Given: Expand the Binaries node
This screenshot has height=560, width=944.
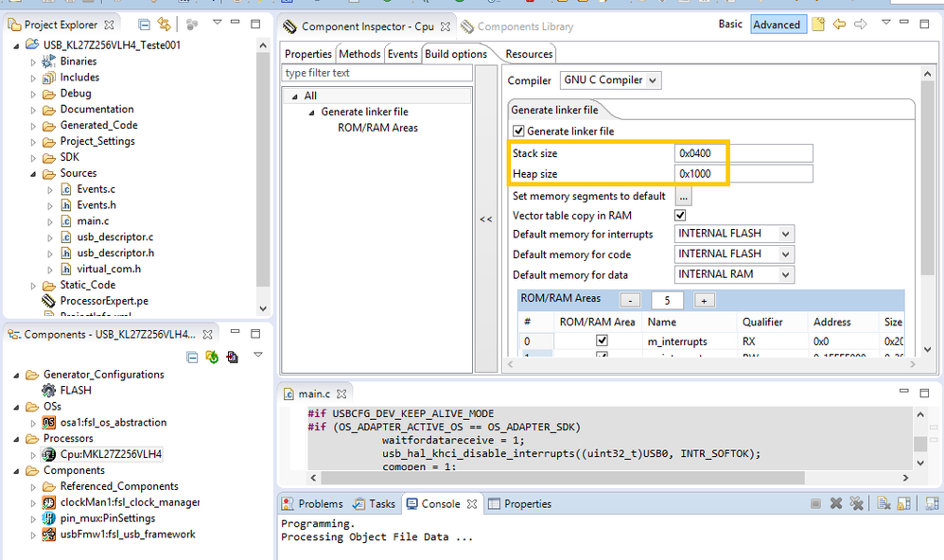Looking at the screenshot, I should coord(33,61).
